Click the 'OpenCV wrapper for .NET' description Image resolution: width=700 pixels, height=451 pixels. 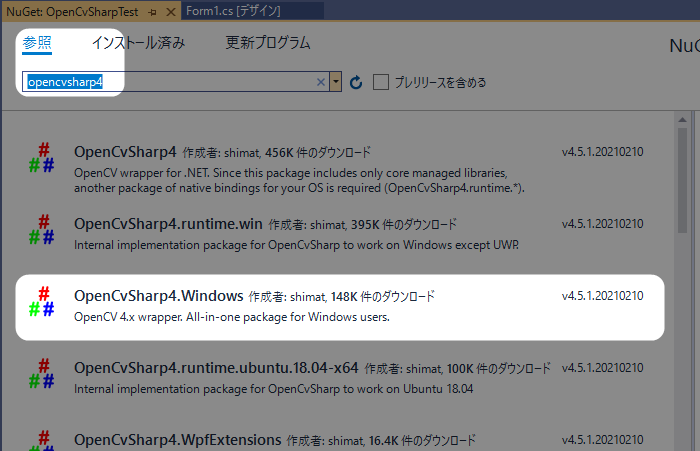coord(299,180)
